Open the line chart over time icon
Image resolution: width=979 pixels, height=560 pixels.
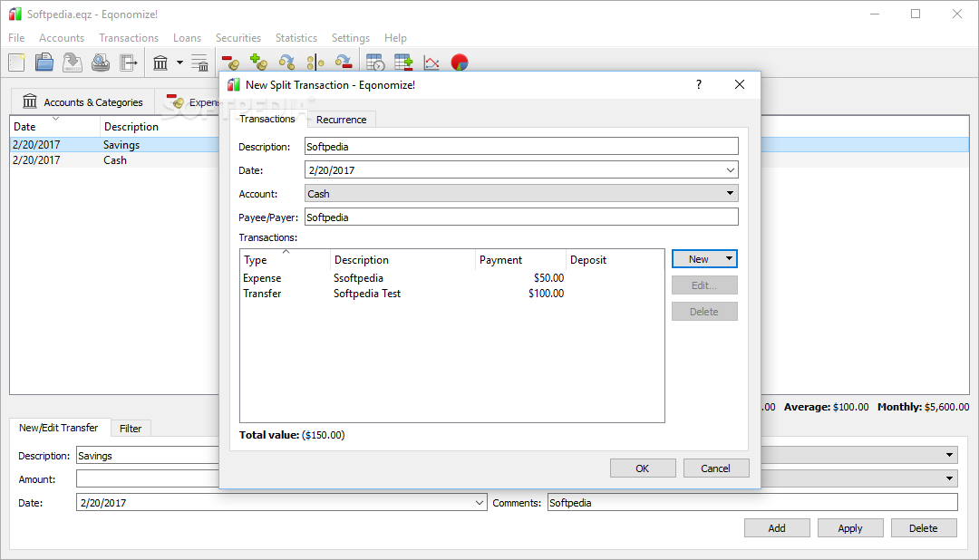tap(431, 63)
